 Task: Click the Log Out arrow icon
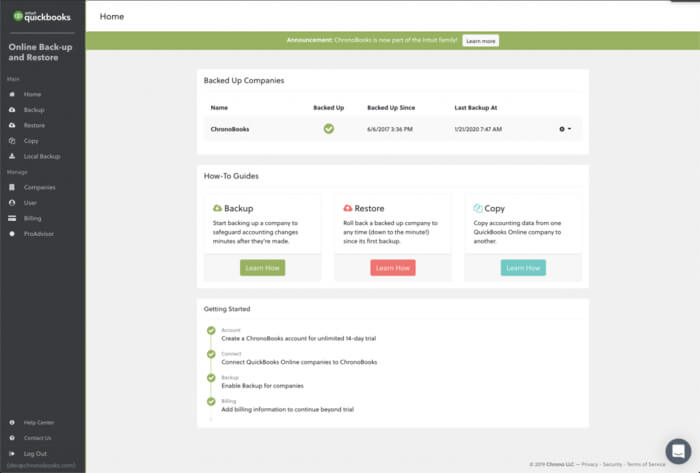(12, 453)
